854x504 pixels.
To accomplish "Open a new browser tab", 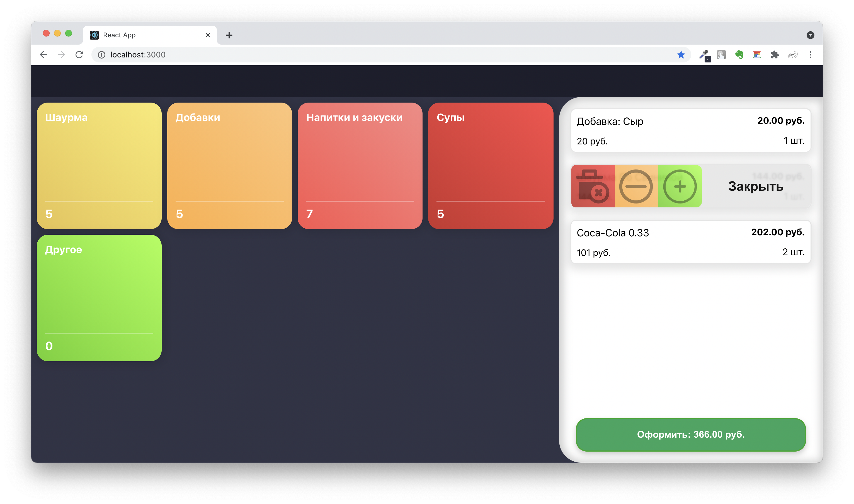I will coord(229,35).
